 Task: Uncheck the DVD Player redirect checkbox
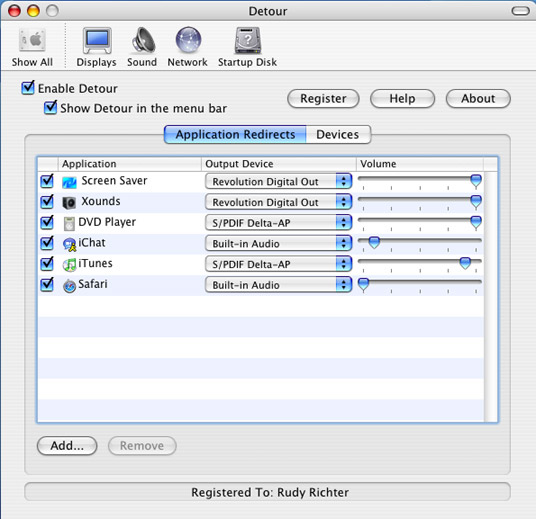click(47, 222)
